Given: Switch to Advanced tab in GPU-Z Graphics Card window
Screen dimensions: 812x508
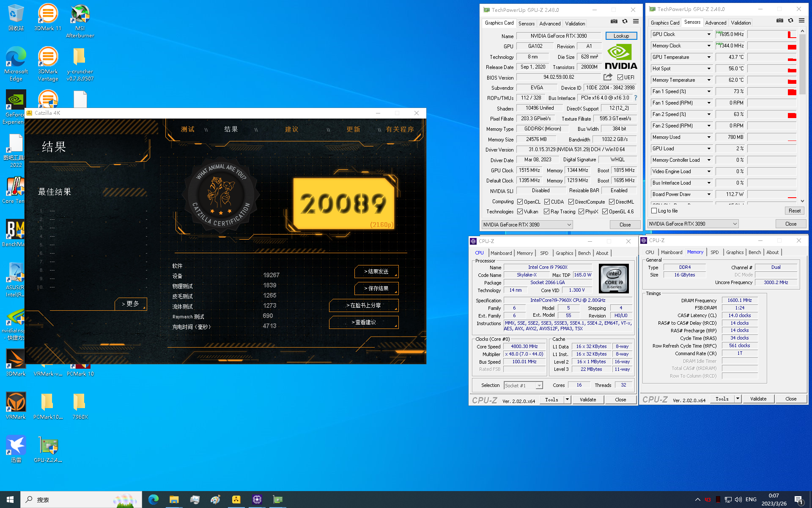Looking at the screenshot, I should (550, 24).
